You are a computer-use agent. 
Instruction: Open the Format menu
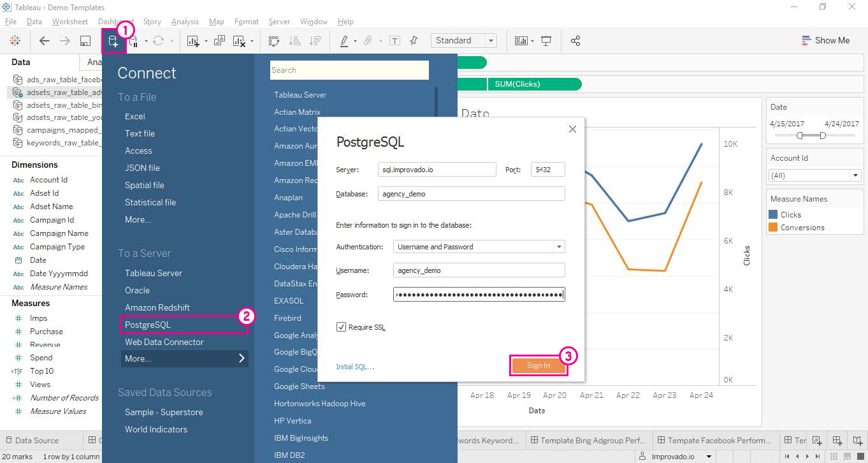(247, 22)
